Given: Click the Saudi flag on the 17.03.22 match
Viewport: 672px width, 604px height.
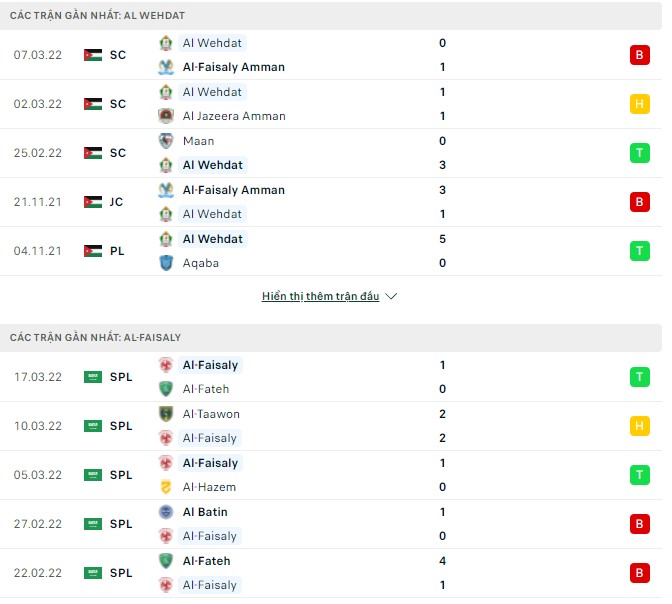Looking at the screenshot, I should pyautogui.click(x=93, y=377).
